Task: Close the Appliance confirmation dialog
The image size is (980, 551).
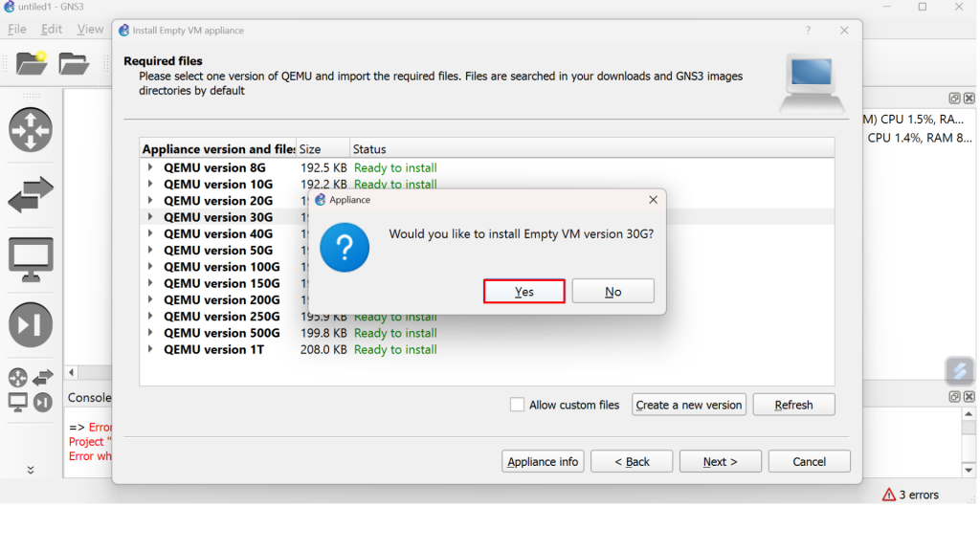Action: [x=653, y=200]
